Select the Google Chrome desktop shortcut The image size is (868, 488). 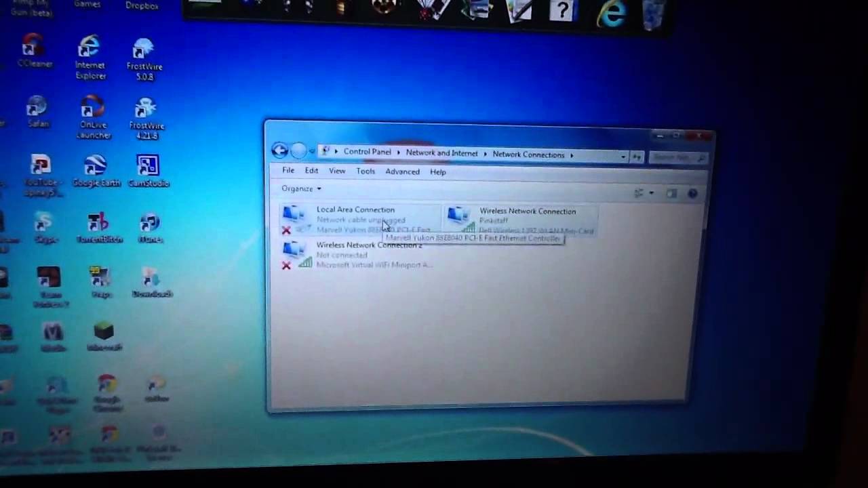[x=107, y=394]
